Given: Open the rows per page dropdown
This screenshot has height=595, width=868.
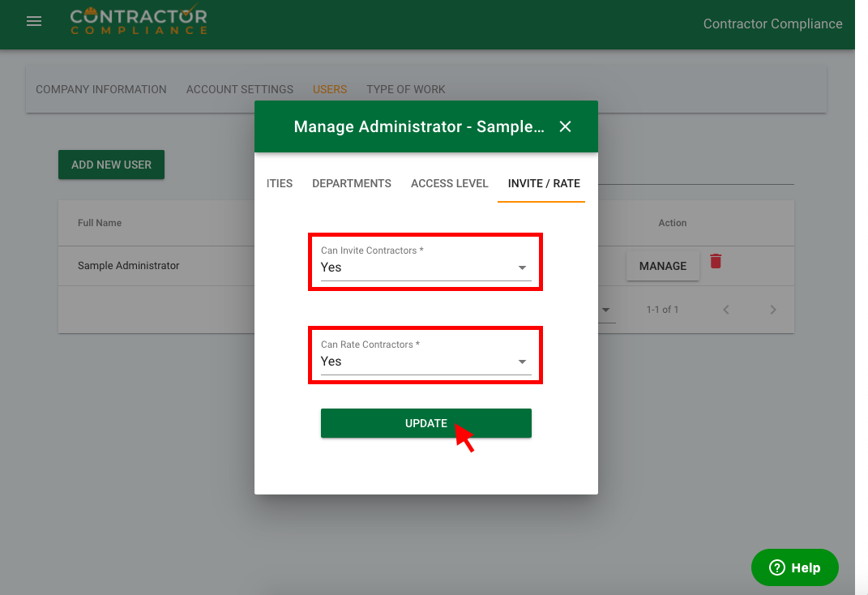Looking at the screenshot, I should tap(606, 310).
